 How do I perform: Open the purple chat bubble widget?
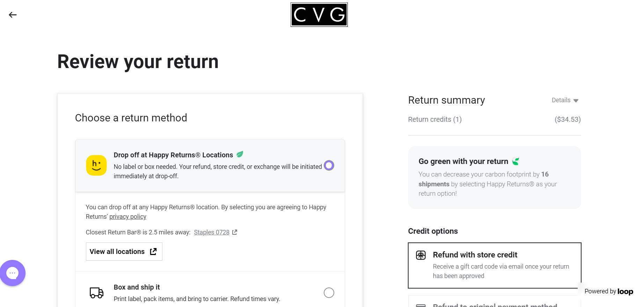(13, 273)
